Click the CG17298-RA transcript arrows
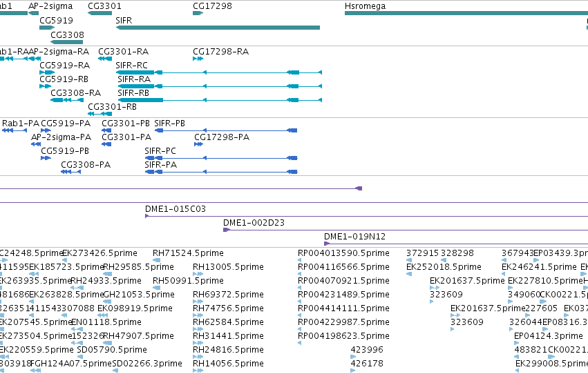The width and height of the screenshot is (588, 374). coord(198,59)
